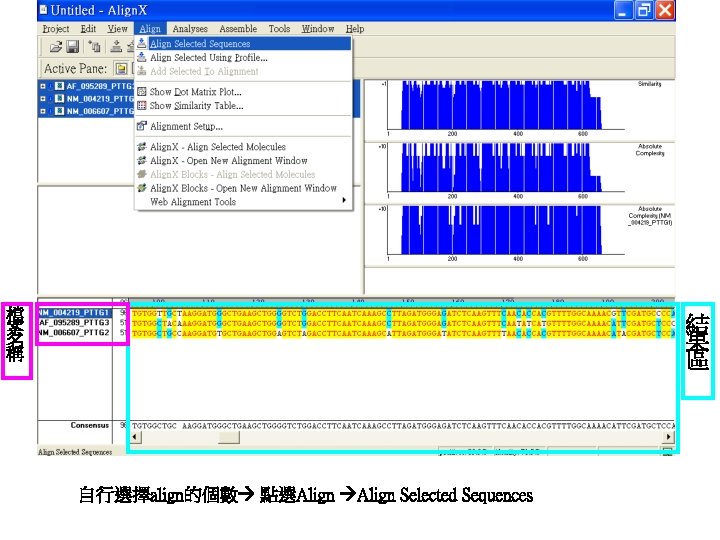This screenshot has height=540, width=720.
Task: Open the Web Alignment Tools submenu arrow
Action: (344, 200)
